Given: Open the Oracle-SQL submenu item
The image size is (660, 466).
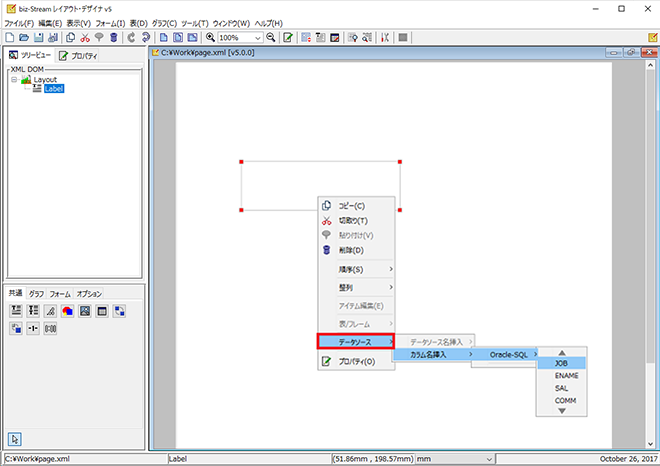Looking at the screenshot, I should (x=505, y=355).
